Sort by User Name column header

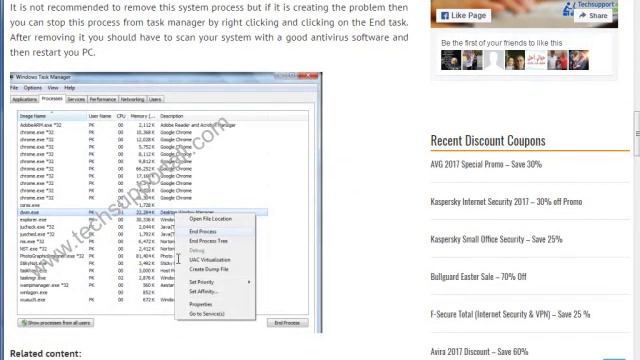100,116
